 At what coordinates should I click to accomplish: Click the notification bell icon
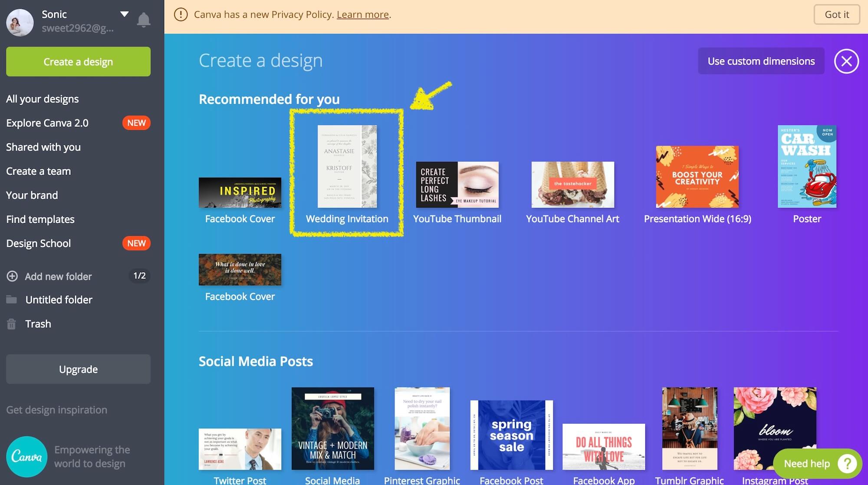click(x=144, y=20)
